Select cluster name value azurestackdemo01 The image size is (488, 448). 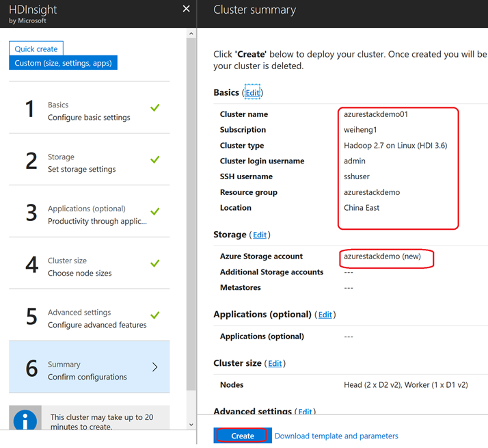pos(376,114)
